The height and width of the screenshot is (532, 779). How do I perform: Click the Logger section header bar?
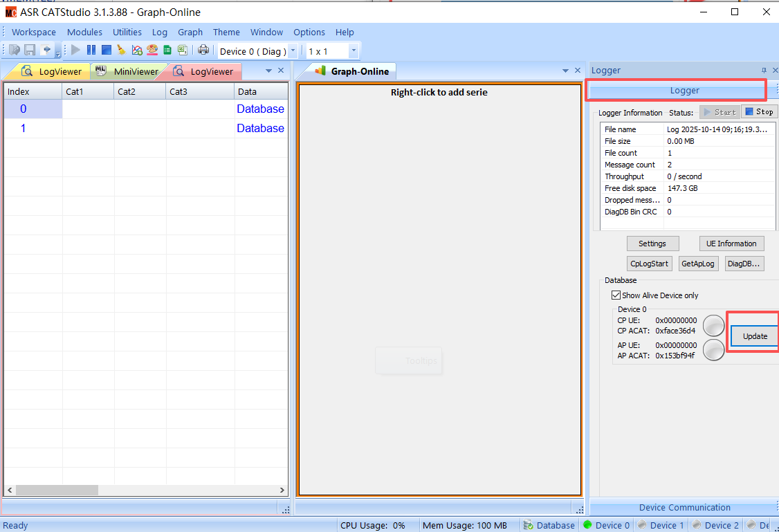(678, 91)
